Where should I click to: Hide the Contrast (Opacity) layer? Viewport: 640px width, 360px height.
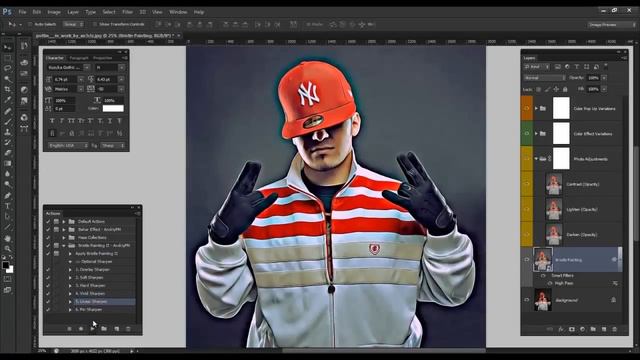[x=527, y=184]
